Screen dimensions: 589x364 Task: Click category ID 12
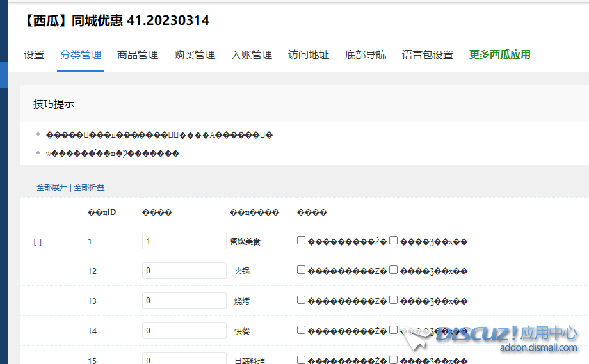[92, 271]
